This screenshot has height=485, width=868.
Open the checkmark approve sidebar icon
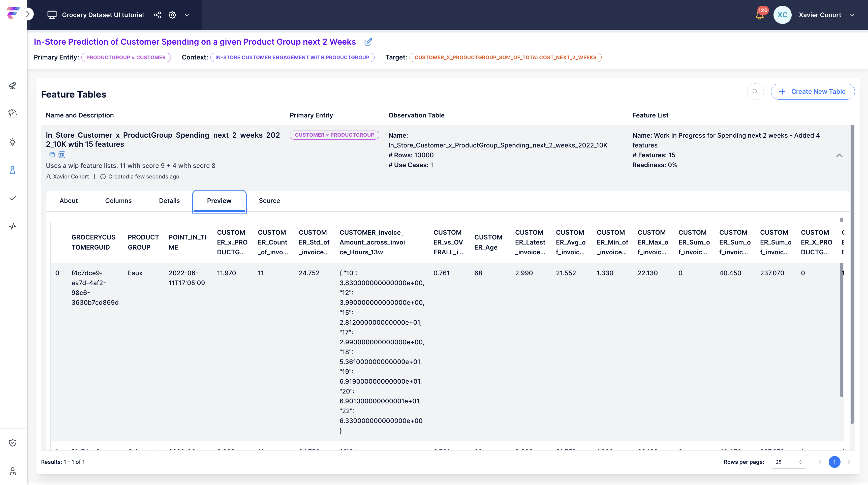pos(12,198)
